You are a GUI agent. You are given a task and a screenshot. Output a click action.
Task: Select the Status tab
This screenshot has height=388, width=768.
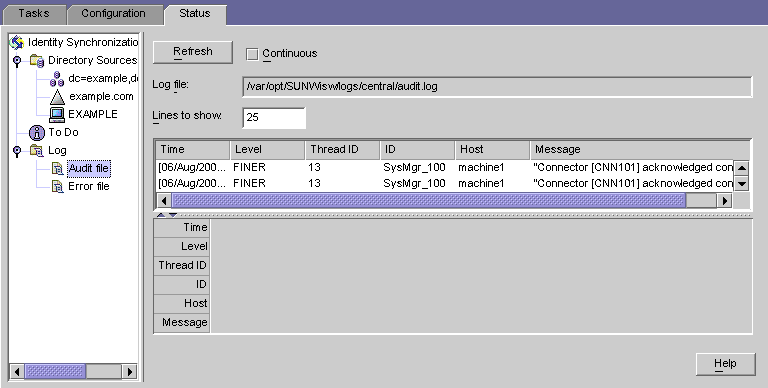(x=195, y=14)
